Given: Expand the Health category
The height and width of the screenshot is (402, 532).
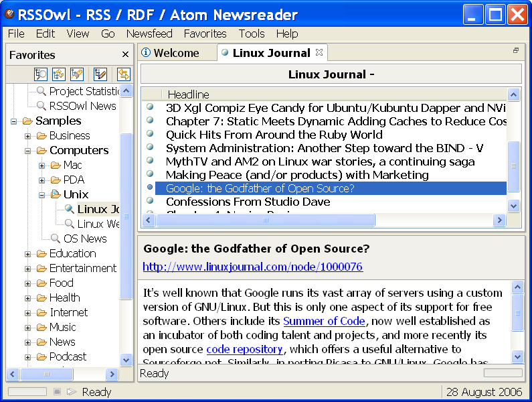Looking at the screenshot, I should pyautogui.click(x=28, y=298).
